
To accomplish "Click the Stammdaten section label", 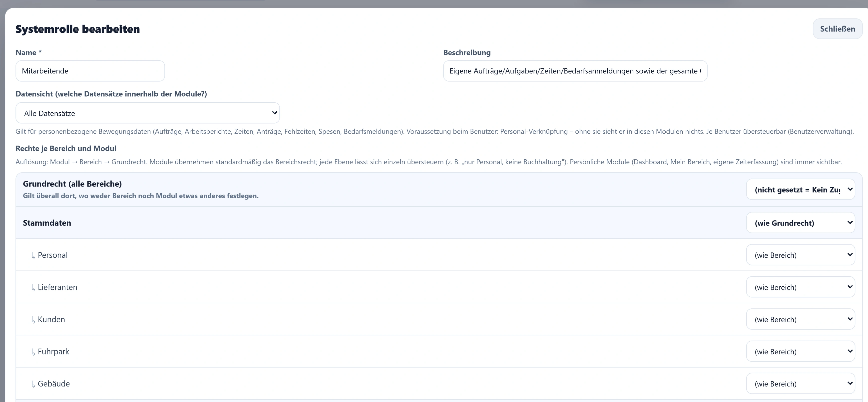I will [x=47, y=223].
